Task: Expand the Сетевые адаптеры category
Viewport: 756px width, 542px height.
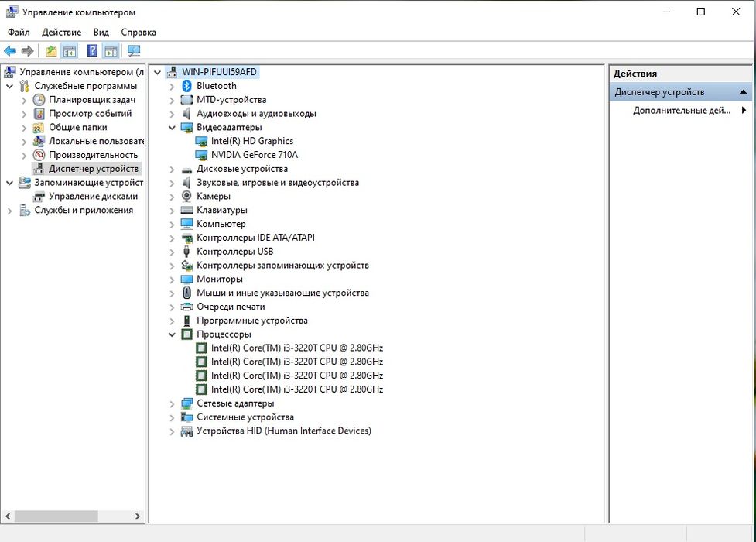Action: point(172,404)
